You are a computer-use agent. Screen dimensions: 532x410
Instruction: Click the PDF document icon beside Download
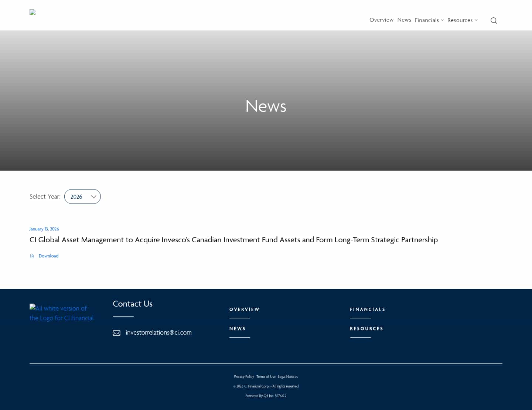32,256
